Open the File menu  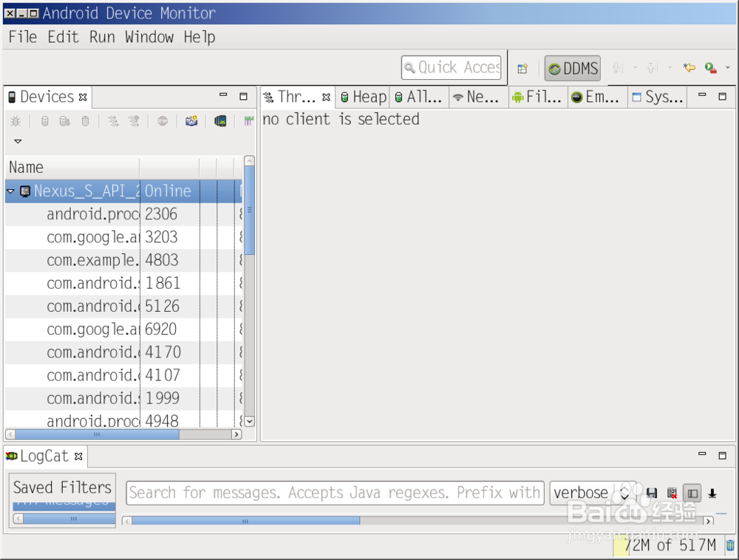pyautogui.click(x=23, y=37)
